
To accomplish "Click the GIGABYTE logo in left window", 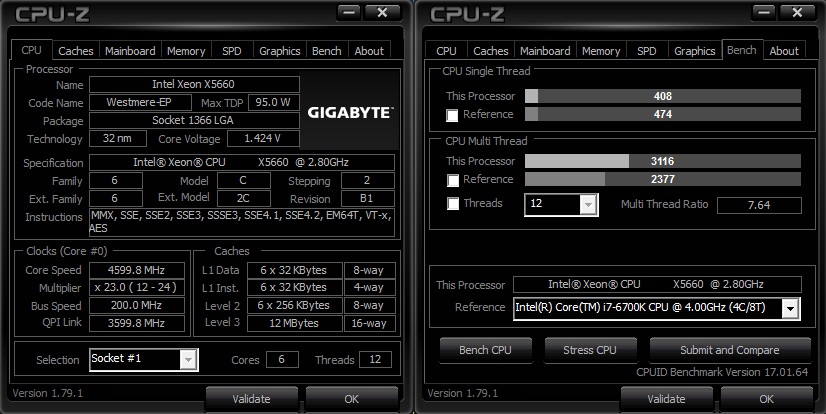I will (350, 113).
